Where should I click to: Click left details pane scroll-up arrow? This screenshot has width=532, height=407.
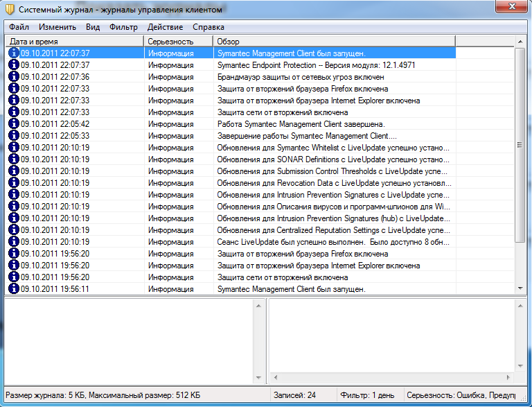[x=258, y=306]
